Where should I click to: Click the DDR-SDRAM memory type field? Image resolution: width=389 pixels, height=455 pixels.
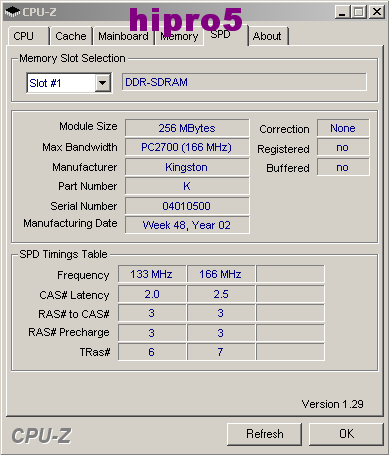click(x=244, y=82)
